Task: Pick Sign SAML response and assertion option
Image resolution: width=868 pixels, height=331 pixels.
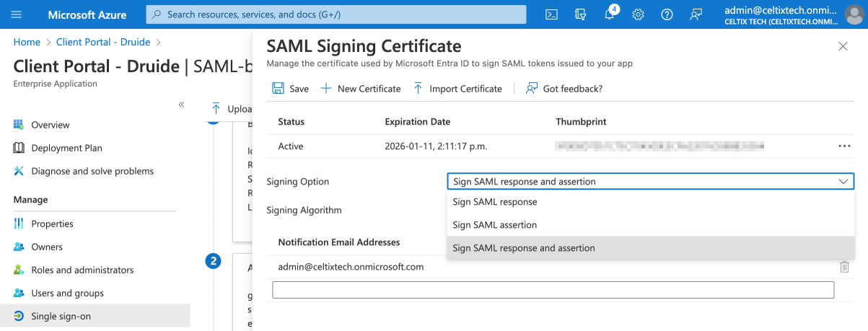Action: (x=524, y=248)
